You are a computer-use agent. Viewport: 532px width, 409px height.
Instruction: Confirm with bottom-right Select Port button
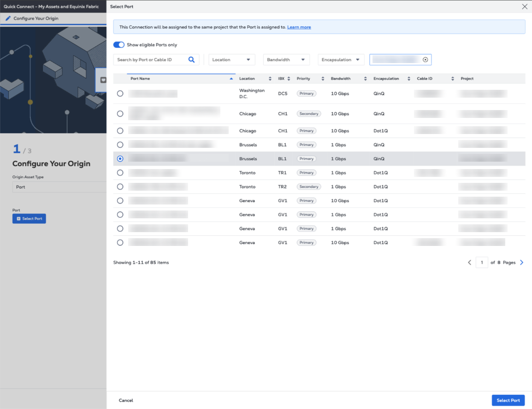(x=508, y=400)
